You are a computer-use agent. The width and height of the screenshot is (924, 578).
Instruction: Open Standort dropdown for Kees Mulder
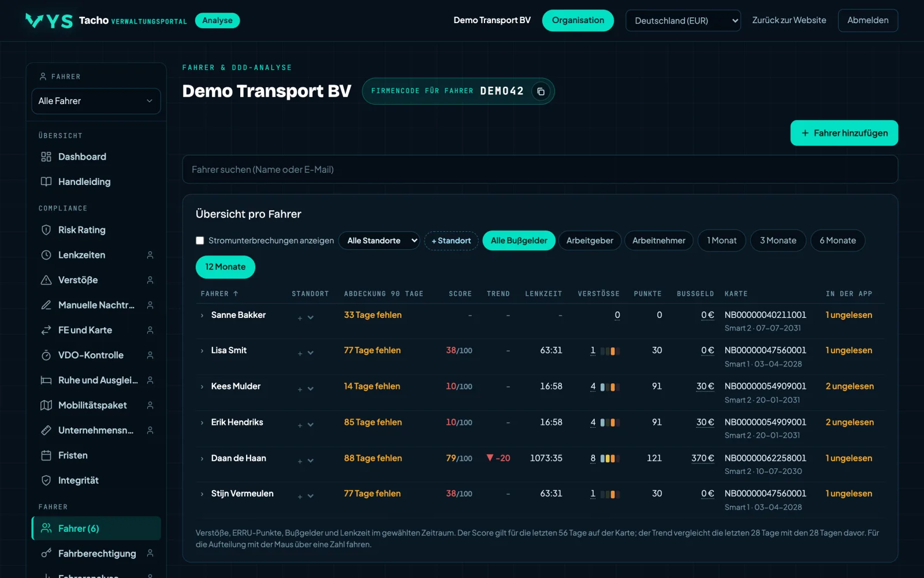point(311,389)
